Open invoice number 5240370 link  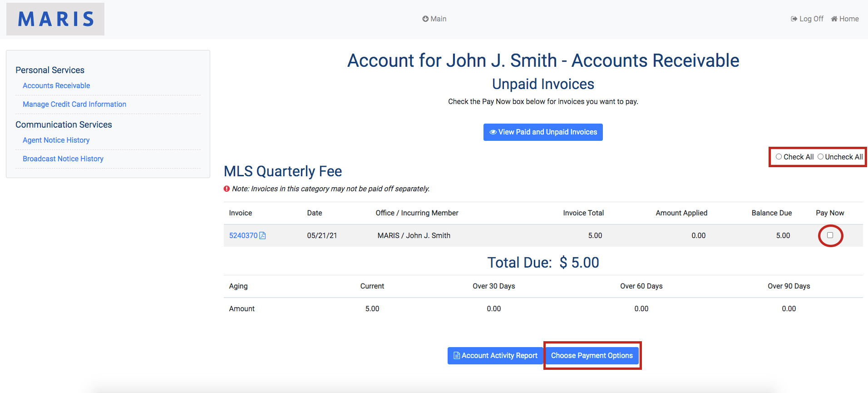point(243,235)
